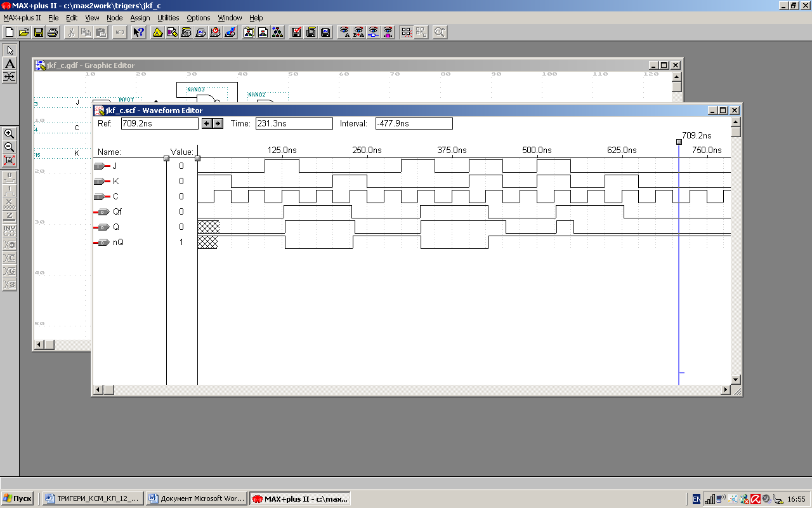This screenshot has width=812, height=508.
Task: Select the Text tool (A)
Action: click(x=10, y=63)
